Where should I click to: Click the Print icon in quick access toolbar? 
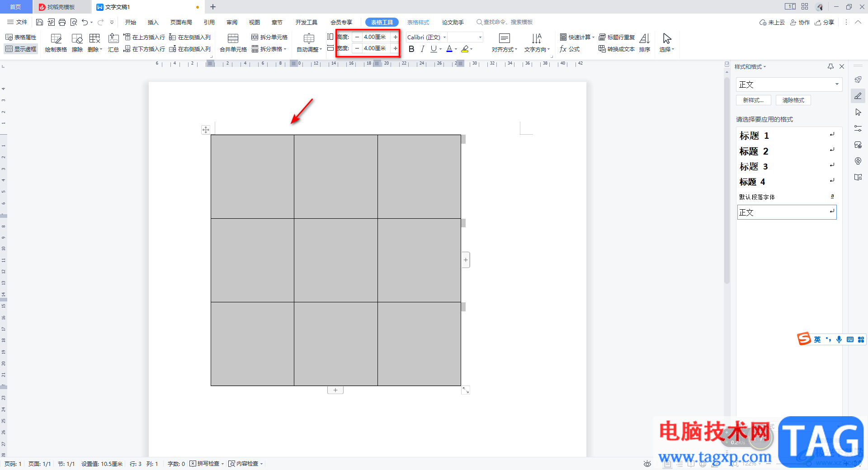(62, 22)
